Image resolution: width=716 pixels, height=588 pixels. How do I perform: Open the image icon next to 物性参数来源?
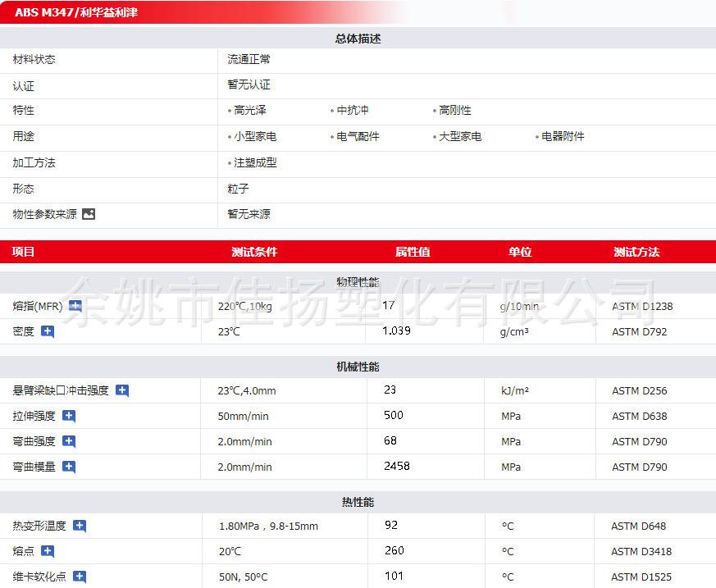(x=89, y=214)
